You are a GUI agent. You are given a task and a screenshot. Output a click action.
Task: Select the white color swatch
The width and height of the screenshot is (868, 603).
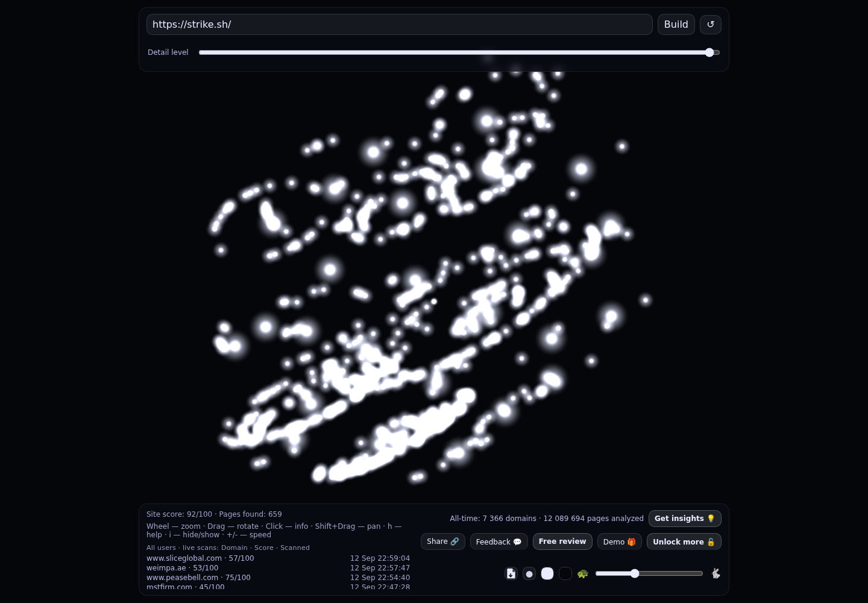(x=547, y=573)
